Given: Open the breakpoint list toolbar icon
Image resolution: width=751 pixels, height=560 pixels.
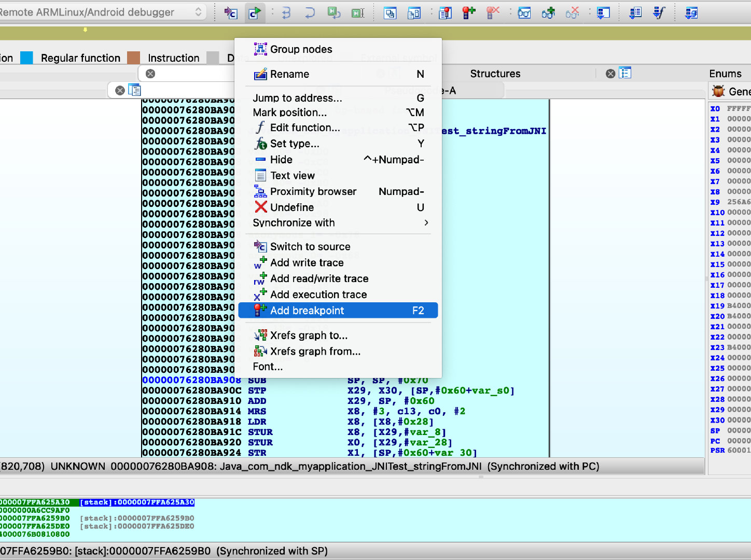Looking at the screenshot, I should point(446,12).
